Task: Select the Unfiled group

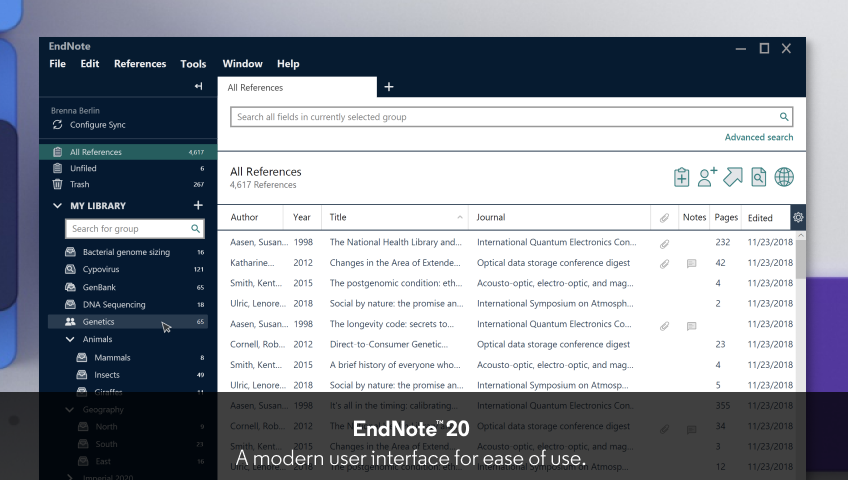Action: (128, 168)
